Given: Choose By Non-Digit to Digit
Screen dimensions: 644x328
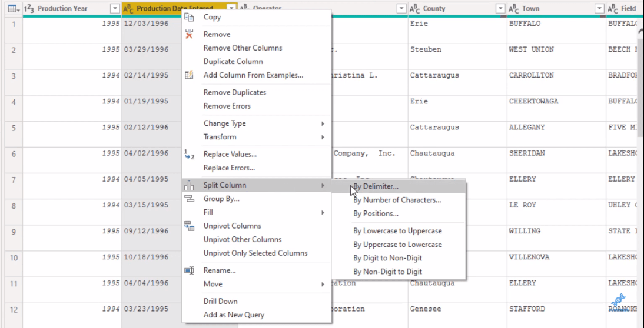Looking at the screenshot, I should tap(399, 272).
